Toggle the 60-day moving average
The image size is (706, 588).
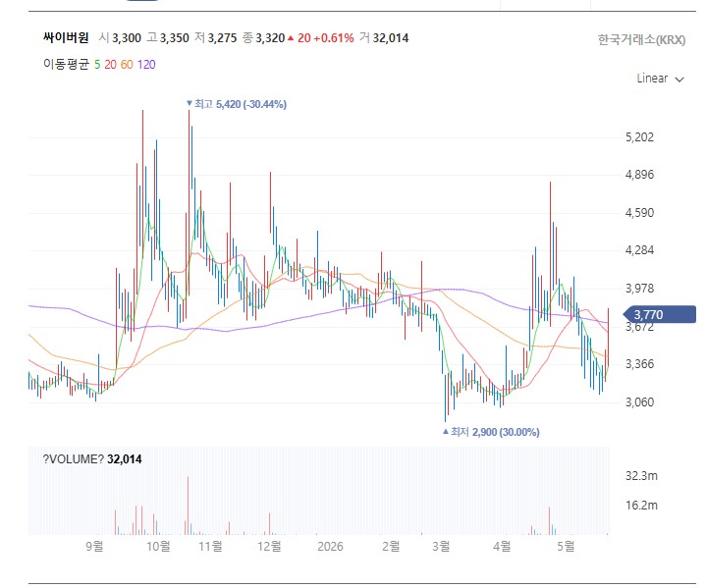pos(127,65)
